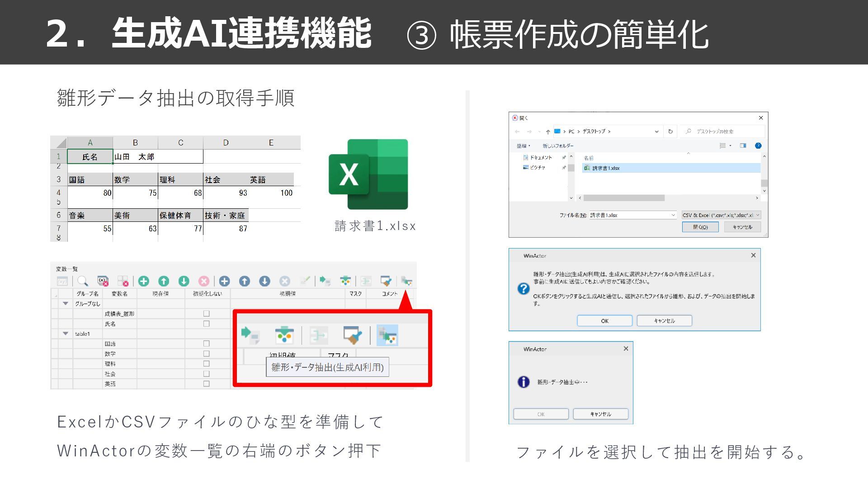This screenshot has height=488, width=868.
Task: Click the magnifier search icon in variable list toolbar
Action: pyautogui.click(x=83, y=281)
